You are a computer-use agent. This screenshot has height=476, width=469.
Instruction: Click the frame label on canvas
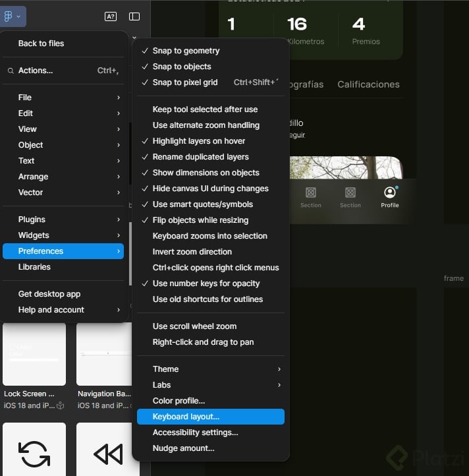[x=454, y=278]
